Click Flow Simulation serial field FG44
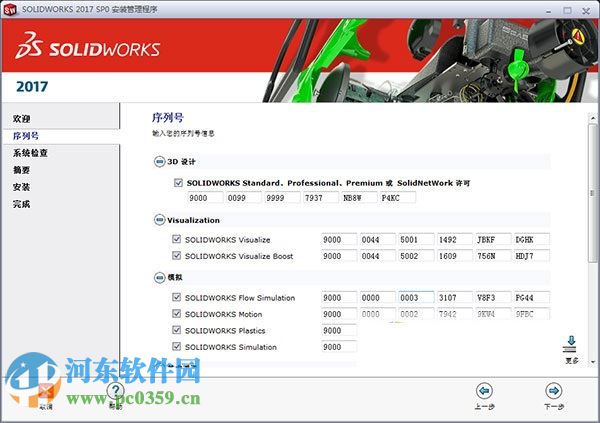Viewport: 600px width, 423px height. point(532,298)
